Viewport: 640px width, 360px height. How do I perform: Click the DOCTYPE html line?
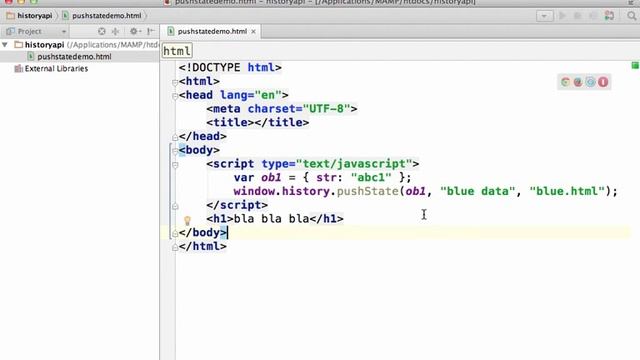point(230,67)
